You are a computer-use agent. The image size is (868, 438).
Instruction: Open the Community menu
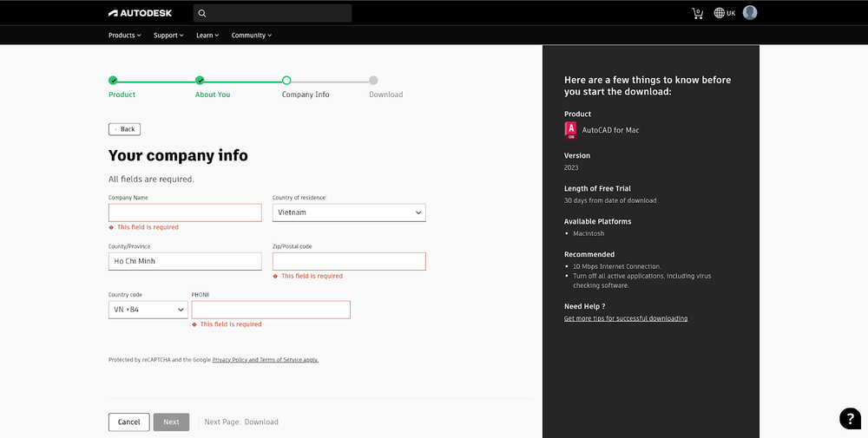pos(251,36)
